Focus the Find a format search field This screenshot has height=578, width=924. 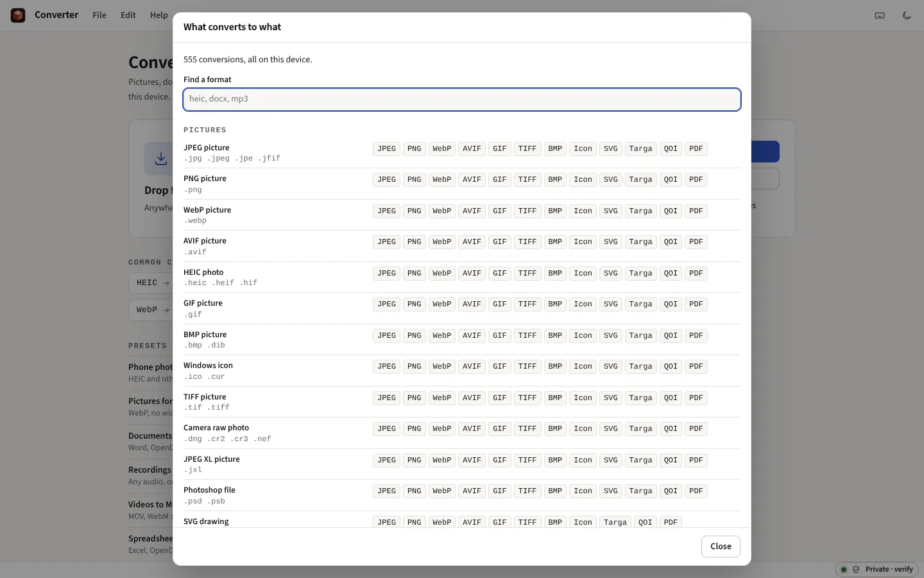tap(462, 99)
